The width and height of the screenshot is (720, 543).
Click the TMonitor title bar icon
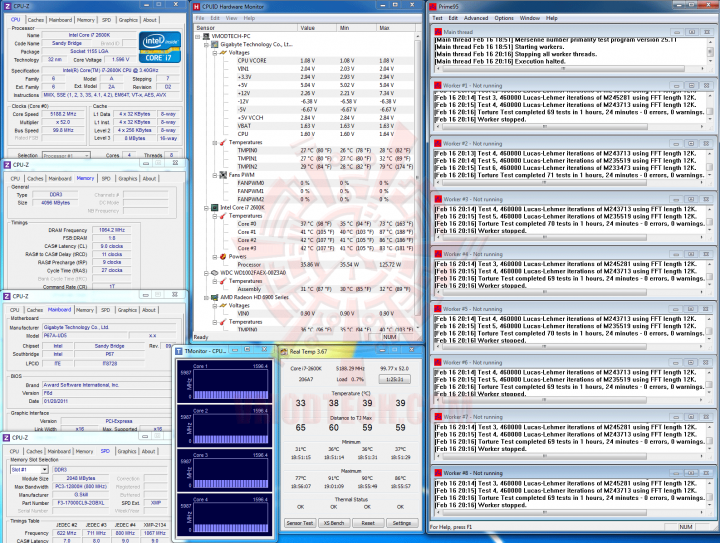179,351
